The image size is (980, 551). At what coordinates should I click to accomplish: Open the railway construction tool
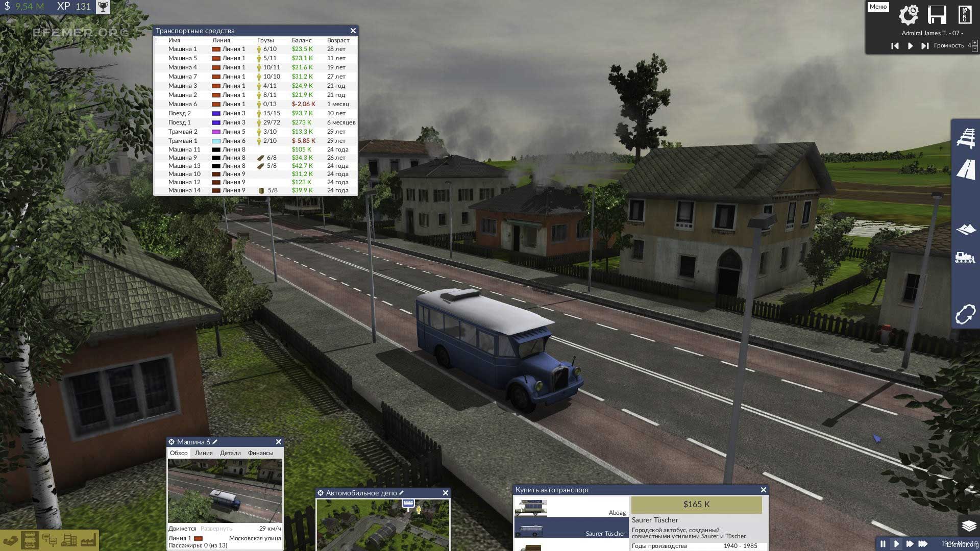click(x=966, y=138)
